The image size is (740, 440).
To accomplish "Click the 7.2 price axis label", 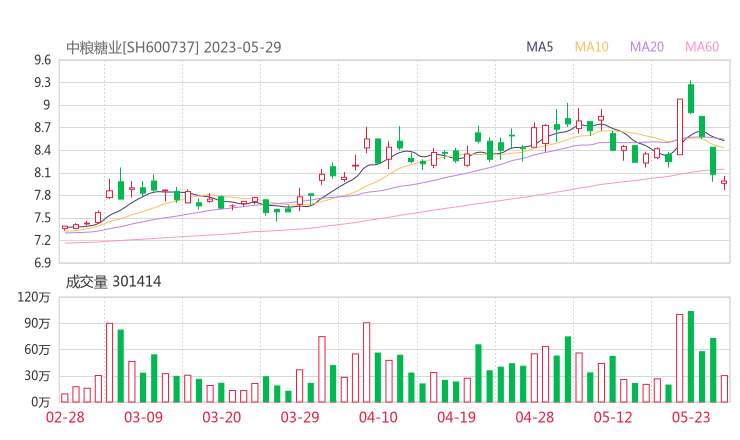I will 42,241.
